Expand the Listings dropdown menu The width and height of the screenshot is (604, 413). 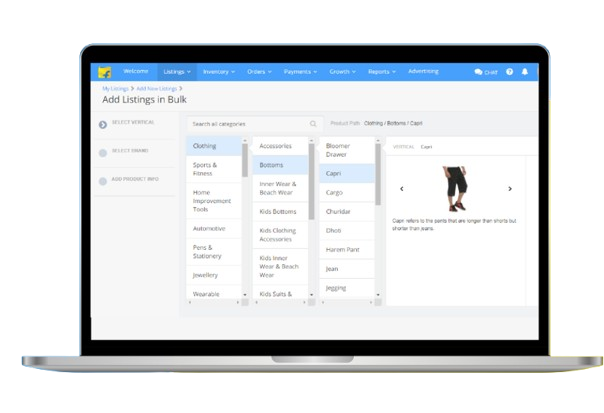point(177,72)
